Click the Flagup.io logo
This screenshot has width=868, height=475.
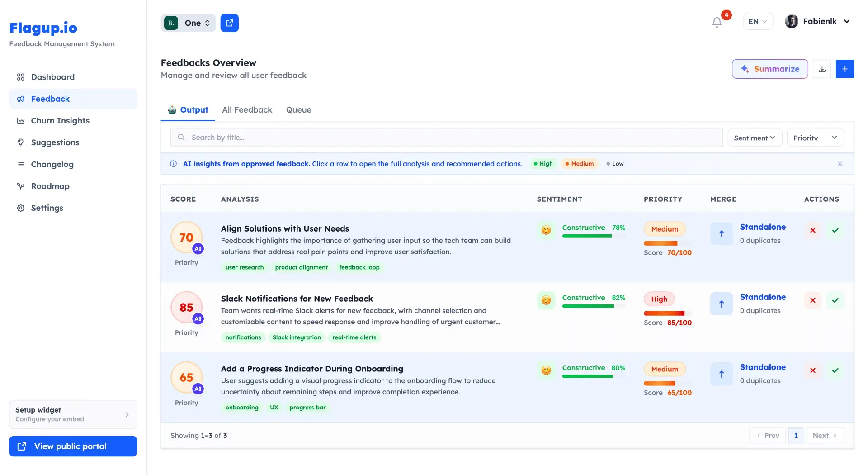(x=43, y=28)
